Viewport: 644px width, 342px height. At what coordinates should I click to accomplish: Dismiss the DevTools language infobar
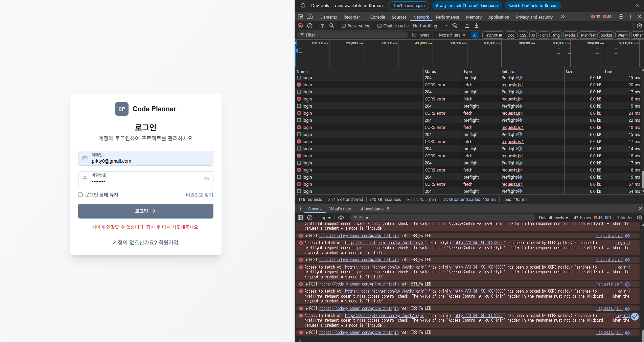pyautogui.click(x=637, y=5)
